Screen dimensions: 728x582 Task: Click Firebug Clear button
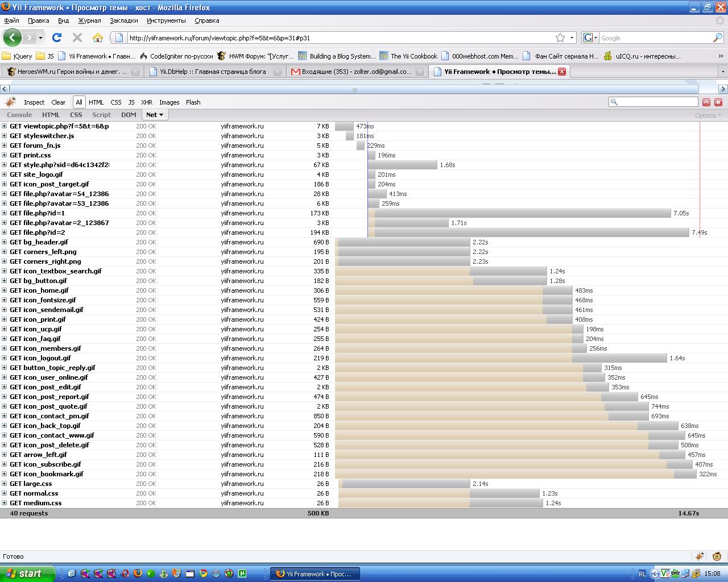tap(59, 102)
